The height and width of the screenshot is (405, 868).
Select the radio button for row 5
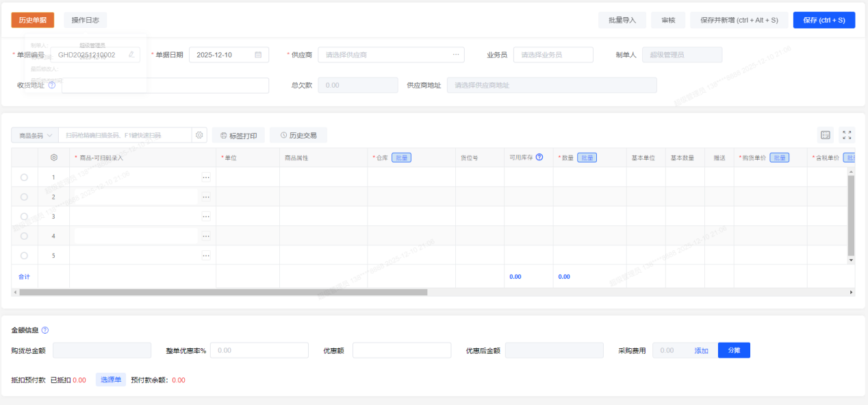pyautogui.click(x=25, y=256)
